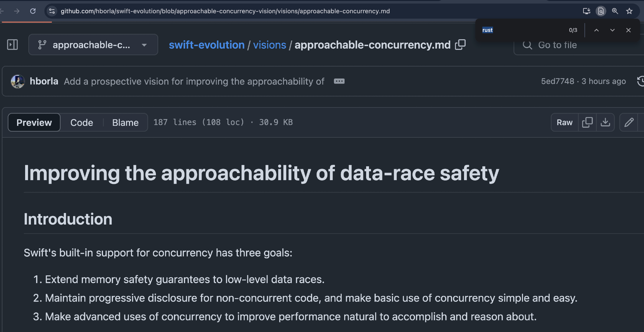The image size is (644, 332).
Task: Download the raw file
Action: pos(605,122)
